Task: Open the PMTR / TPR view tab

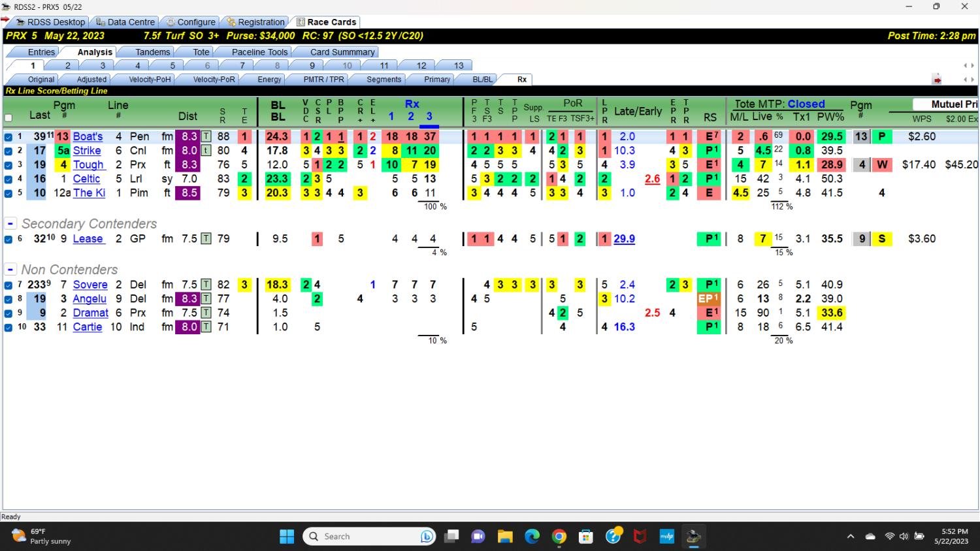Action: 323,79
